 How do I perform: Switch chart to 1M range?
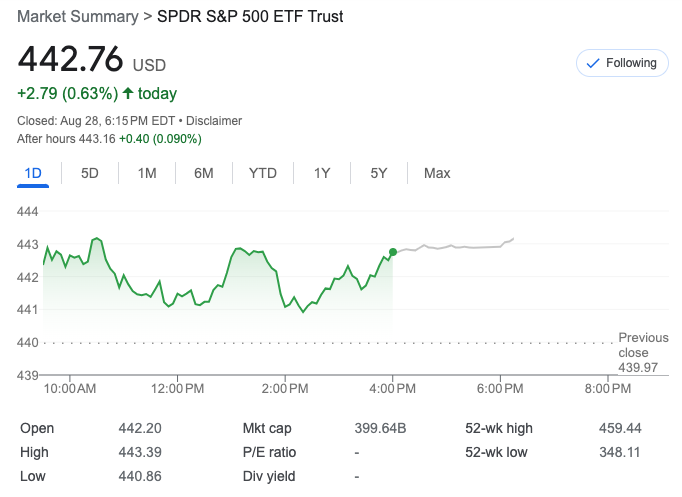[147, 173]
